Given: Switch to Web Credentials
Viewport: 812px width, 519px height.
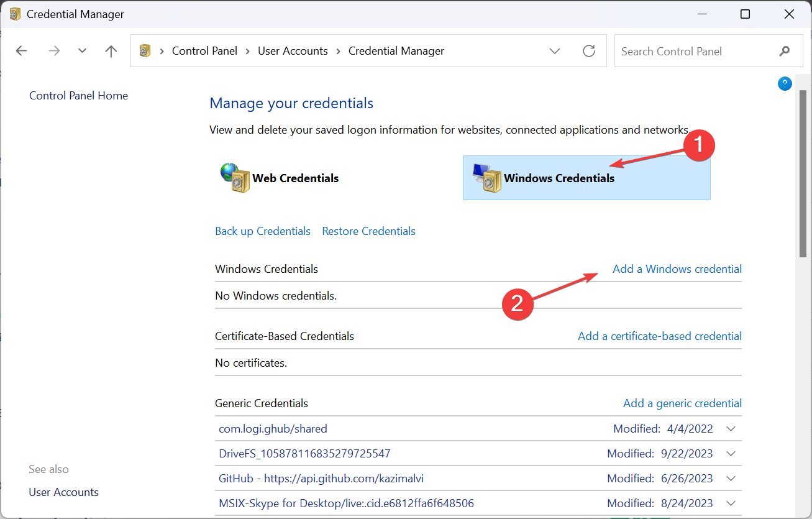Looking at the screenshot, I should point(295,178).
